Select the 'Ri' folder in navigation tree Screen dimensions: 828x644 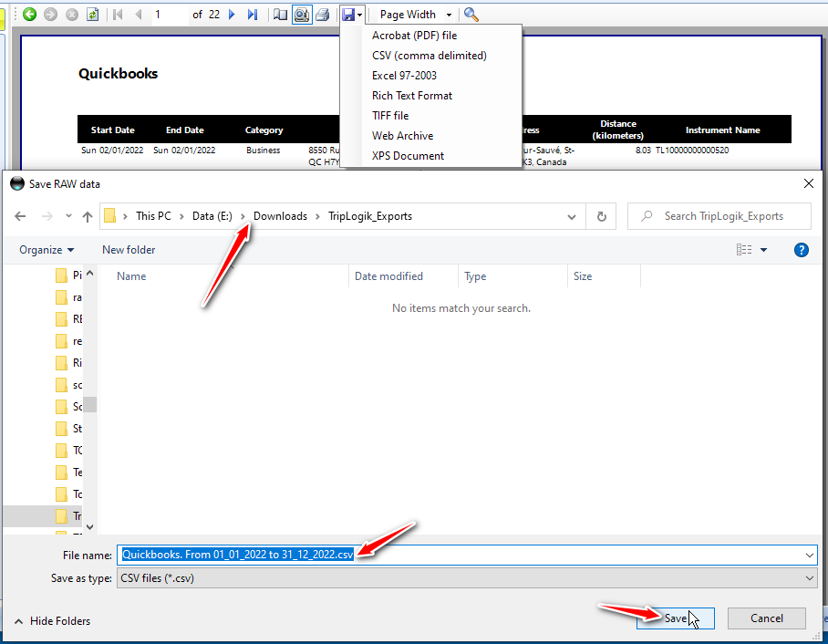[68, 363]
